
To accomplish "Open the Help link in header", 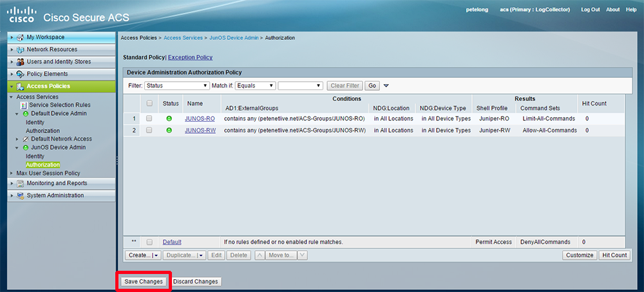I will [x=631, y=10].
